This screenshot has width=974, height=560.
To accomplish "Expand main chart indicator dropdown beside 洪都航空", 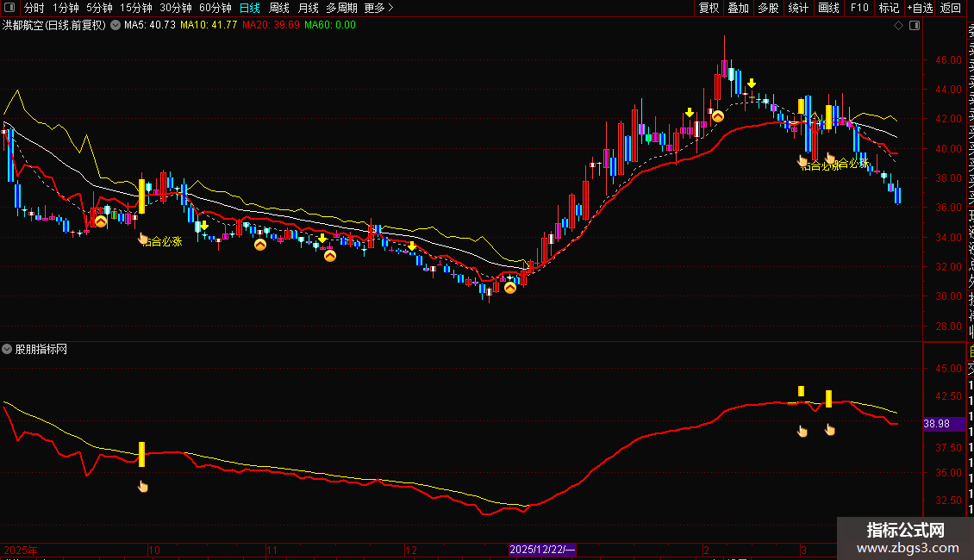I will (x=116, y=26).
